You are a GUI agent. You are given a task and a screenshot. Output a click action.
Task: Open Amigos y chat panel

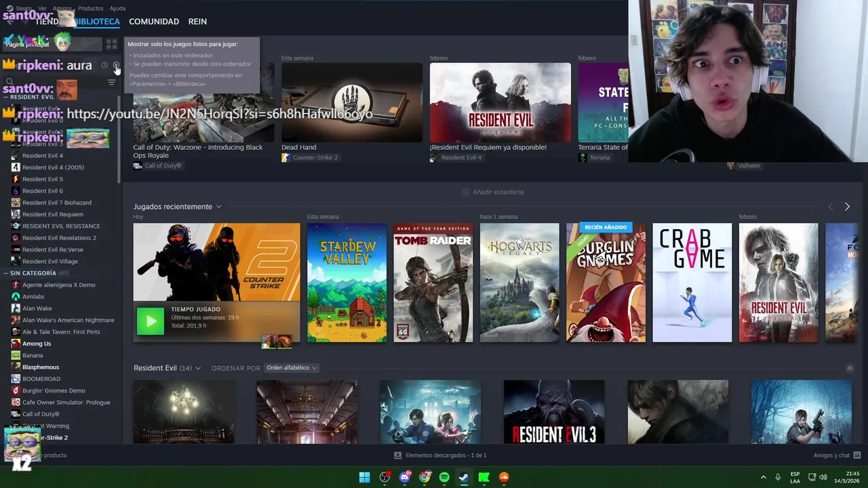point(837,455)
